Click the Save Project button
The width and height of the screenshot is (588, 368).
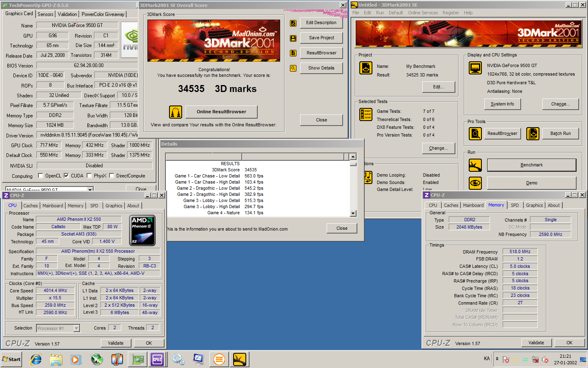(321, 38)
